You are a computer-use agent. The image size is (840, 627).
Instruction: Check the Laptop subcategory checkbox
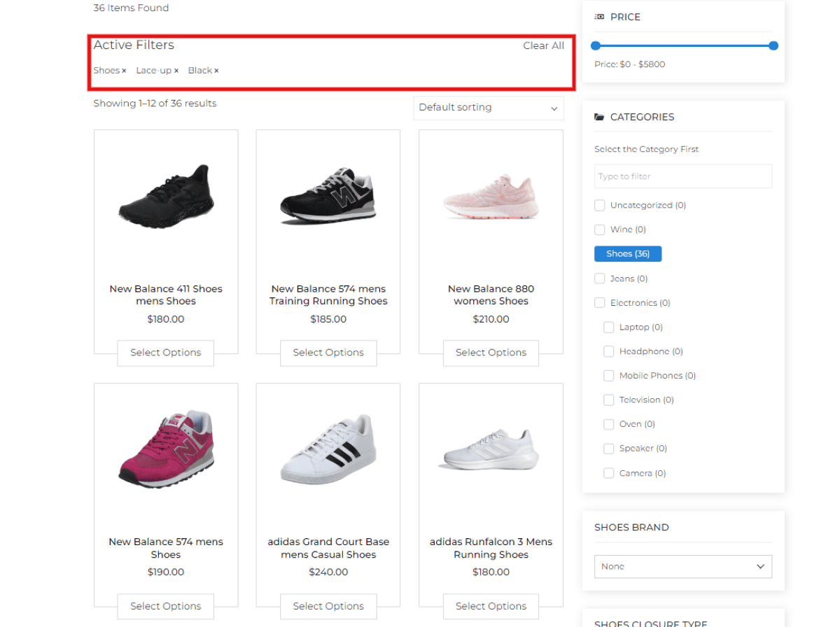click(x=609, y=327)
